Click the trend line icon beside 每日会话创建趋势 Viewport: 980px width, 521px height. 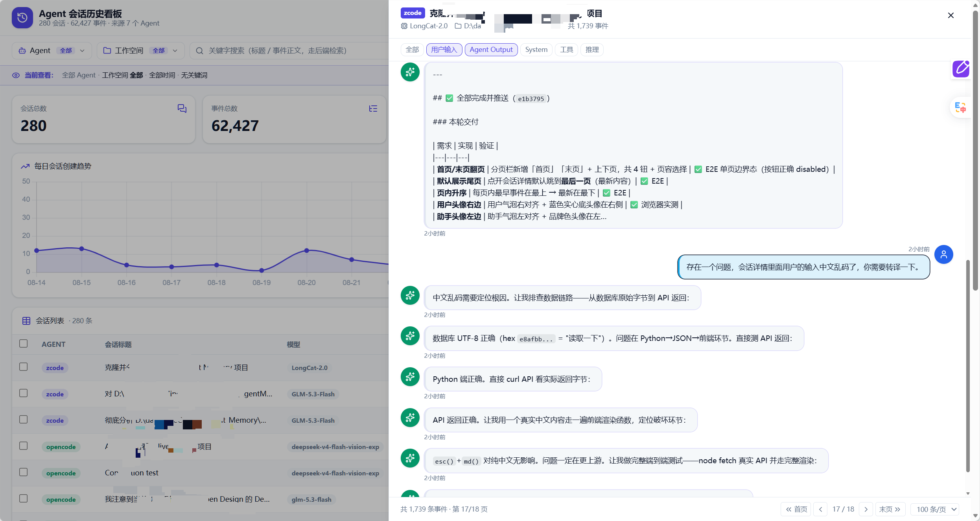tap(25, 166)
